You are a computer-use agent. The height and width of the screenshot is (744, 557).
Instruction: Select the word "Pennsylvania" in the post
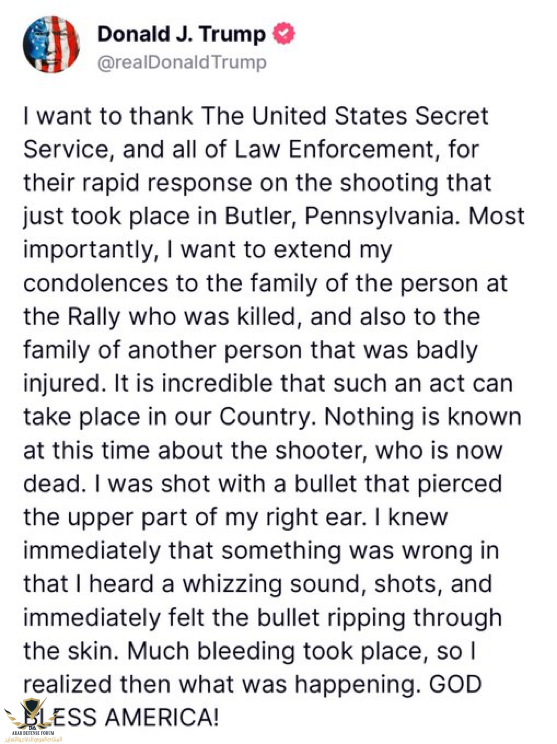[383, 217]
